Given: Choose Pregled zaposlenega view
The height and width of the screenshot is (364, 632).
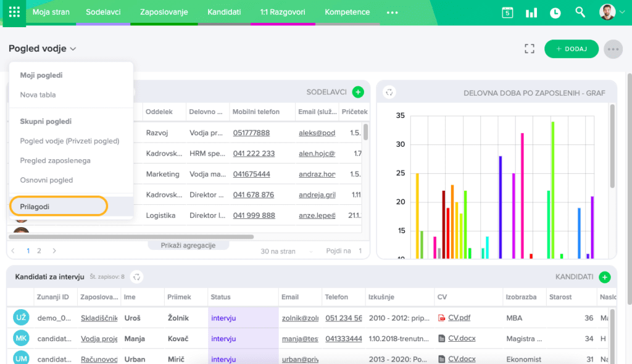Looking at the screenshot, I should 55,160.
